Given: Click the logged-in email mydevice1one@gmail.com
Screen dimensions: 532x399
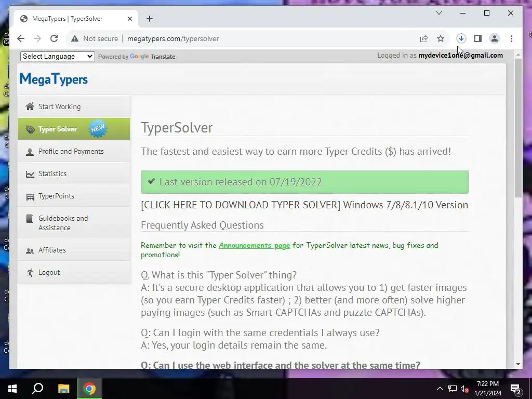Looking at the screenshot, I should [x=460, y=55].
